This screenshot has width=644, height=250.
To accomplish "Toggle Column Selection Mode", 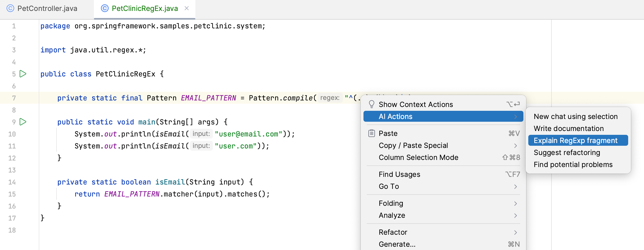I will [443, 157].
